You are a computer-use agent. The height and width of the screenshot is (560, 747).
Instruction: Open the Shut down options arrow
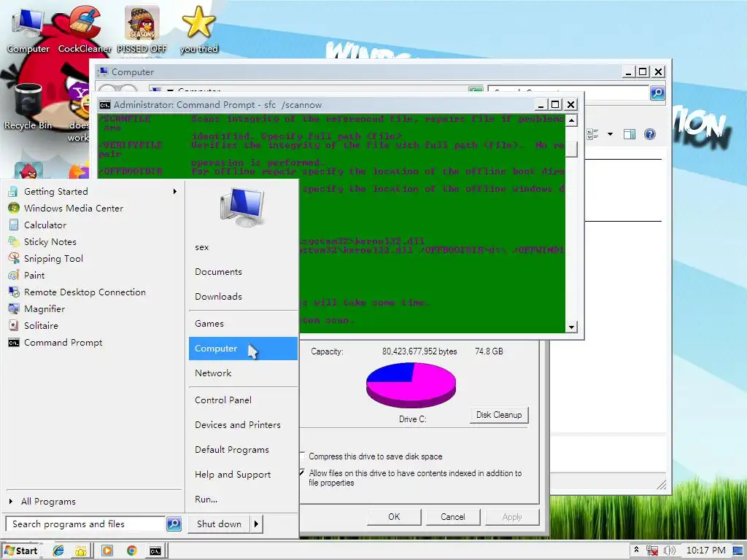click(x=256, y=524)
